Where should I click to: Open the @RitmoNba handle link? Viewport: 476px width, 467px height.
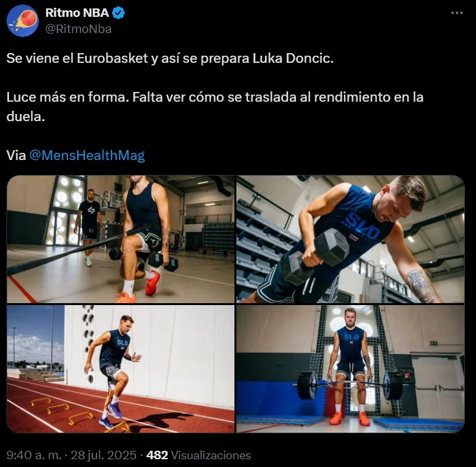(x=78, y=29)
